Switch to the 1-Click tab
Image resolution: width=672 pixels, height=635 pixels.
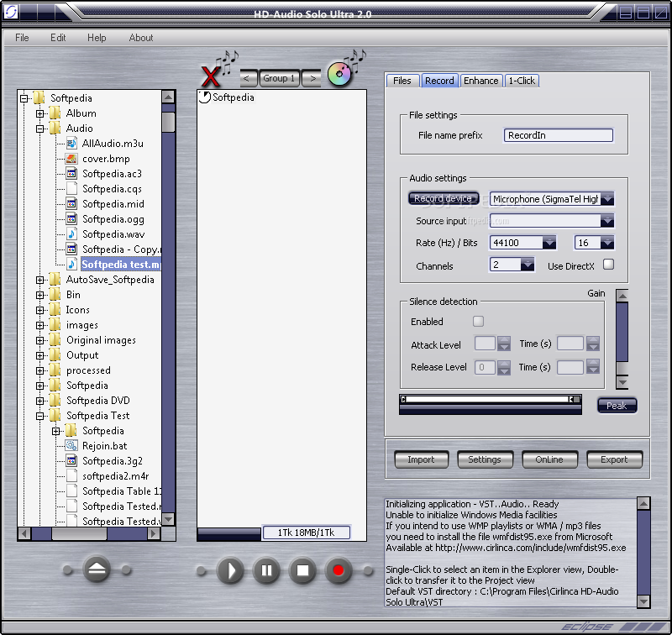(x=522, y=81)
